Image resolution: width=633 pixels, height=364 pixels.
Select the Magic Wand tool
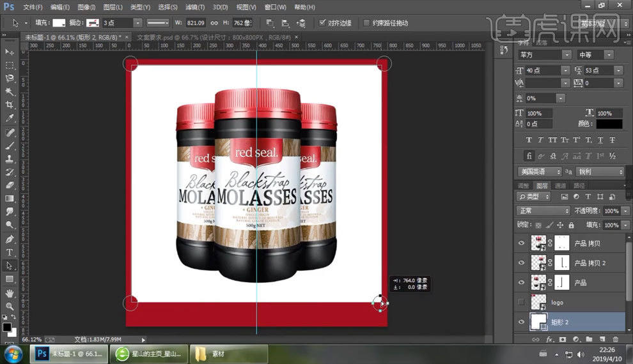click(10, 91)
